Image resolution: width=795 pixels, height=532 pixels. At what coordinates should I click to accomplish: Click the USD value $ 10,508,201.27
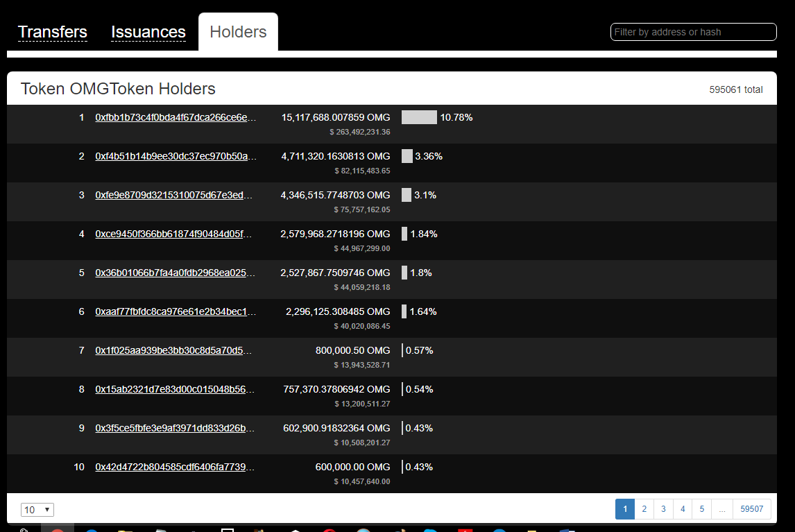(362, 443)
